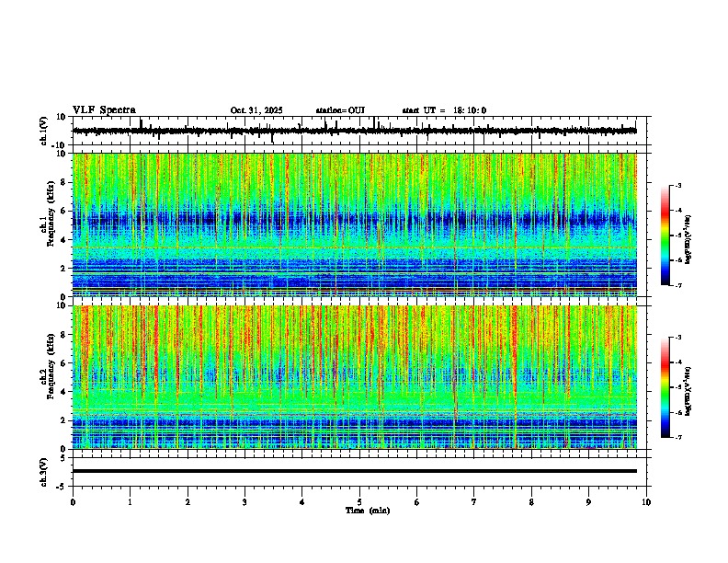Pick the ch.2 spectrogram color scale bar
Viewport: 728px width, 563px height.
(665, 387)
